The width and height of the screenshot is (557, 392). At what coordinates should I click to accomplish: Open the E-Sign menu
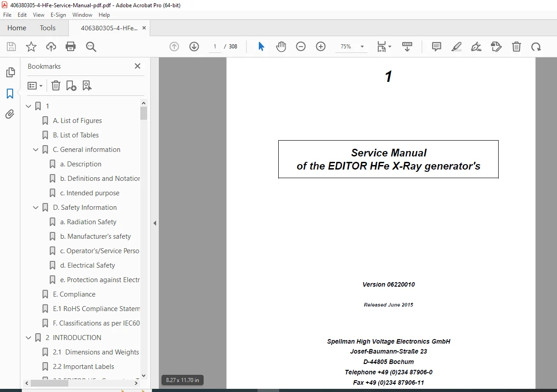click(58, 15)
